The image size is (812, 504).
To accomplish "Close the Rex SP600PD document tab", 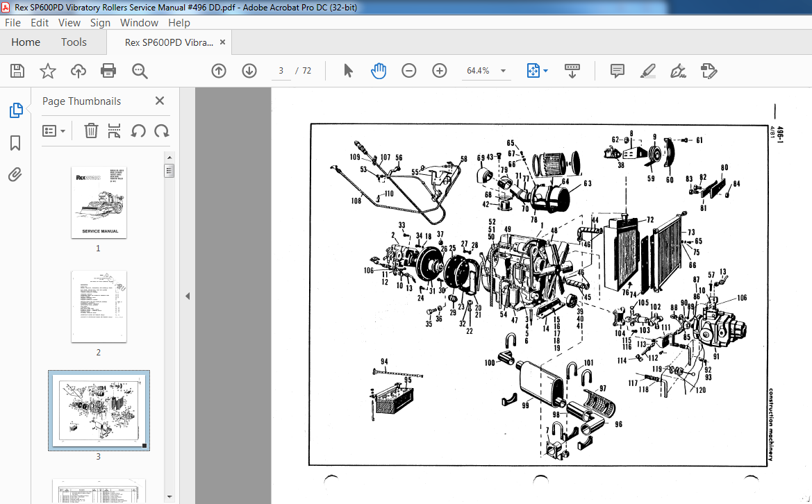I will click(x=223, y=42).
